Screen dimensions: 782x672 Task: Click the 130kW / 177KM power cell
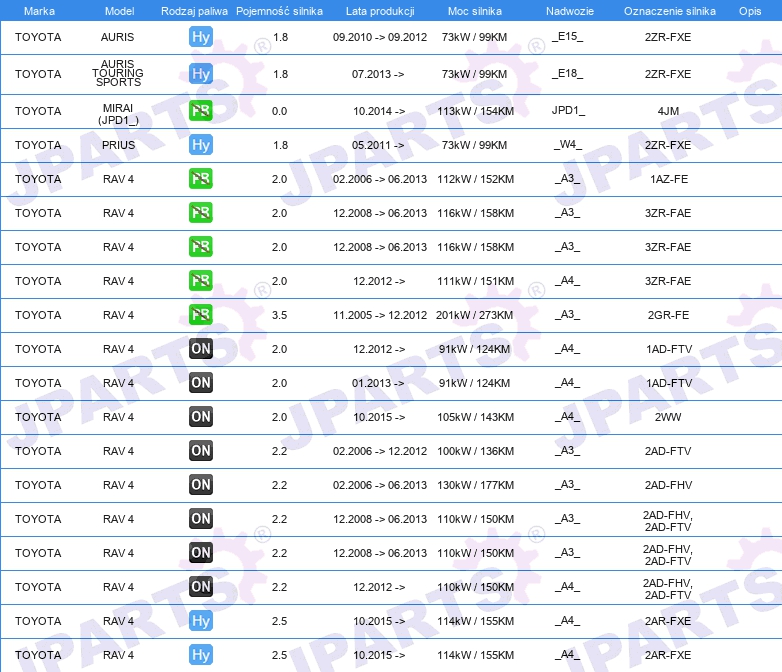tap(475, 485)
